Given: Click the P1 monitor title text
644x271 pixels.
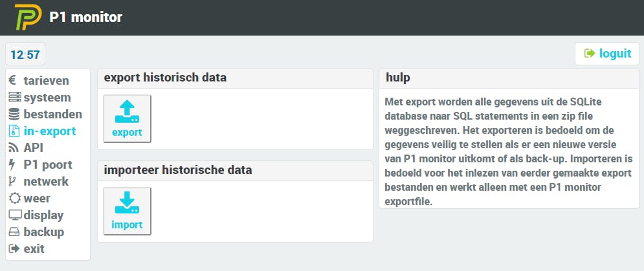Looking at the screenshot, I should [x=86, y=17].
